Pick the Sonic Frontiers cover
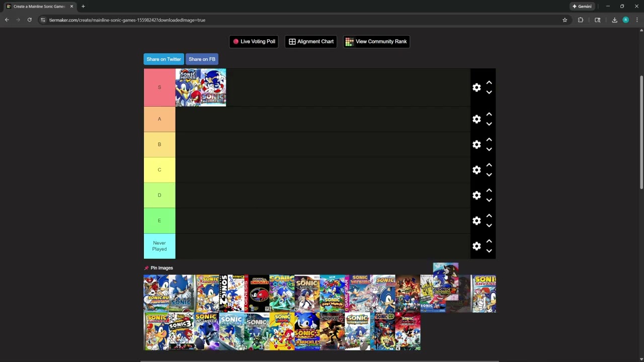 (232, 331)
